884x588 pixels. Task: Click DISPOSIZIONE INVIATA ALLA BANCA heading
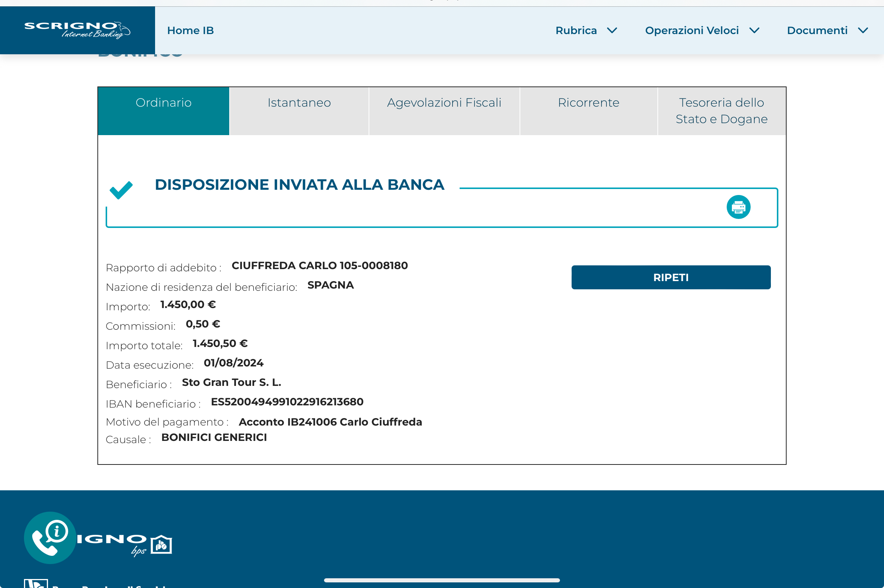click(299, 185)
